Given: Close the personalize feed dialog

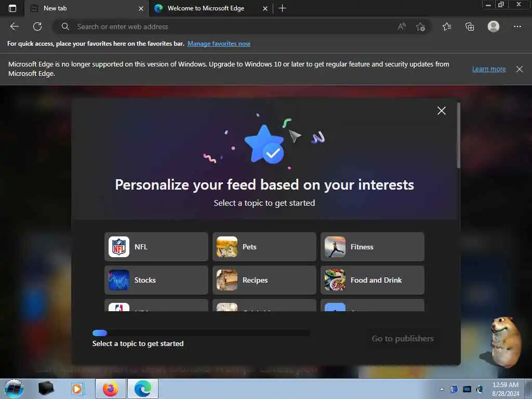Looking at the screenshot, I should pyautogui.click(x=442, y=111).
